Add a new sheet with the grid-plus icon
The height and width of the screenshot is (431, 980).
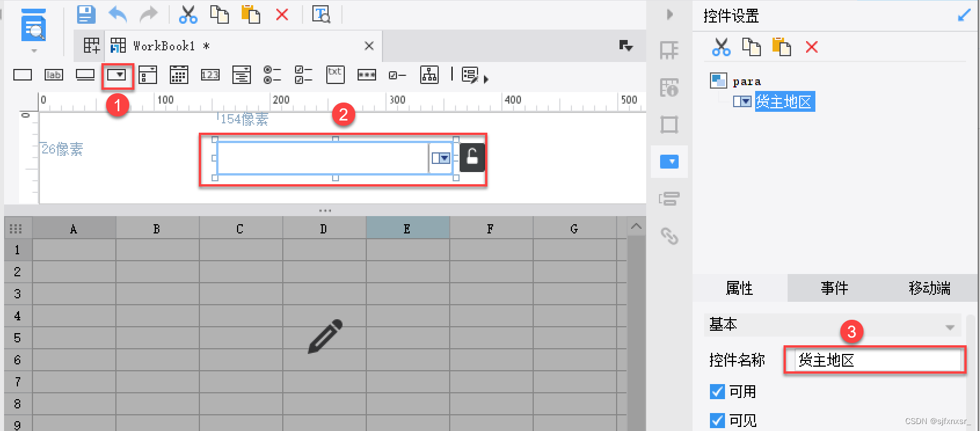92,45
